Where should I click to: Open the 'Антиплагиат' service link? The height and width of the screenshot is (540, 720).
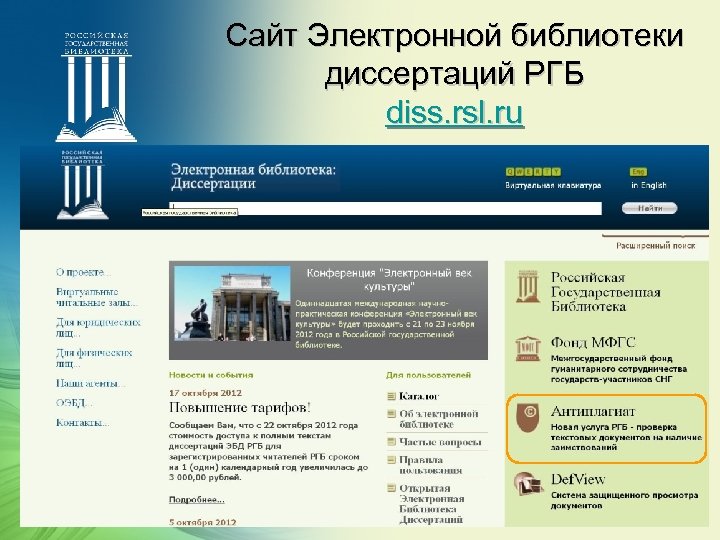pyautogui.click(x=593, y=411)
